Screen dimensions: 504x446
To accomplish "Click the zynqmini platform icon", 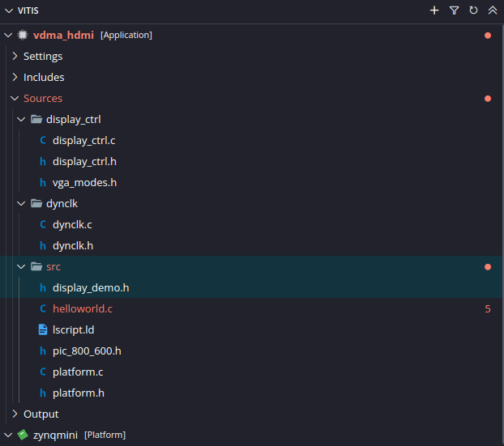I will pyautogui.click(x=23, y=435).
